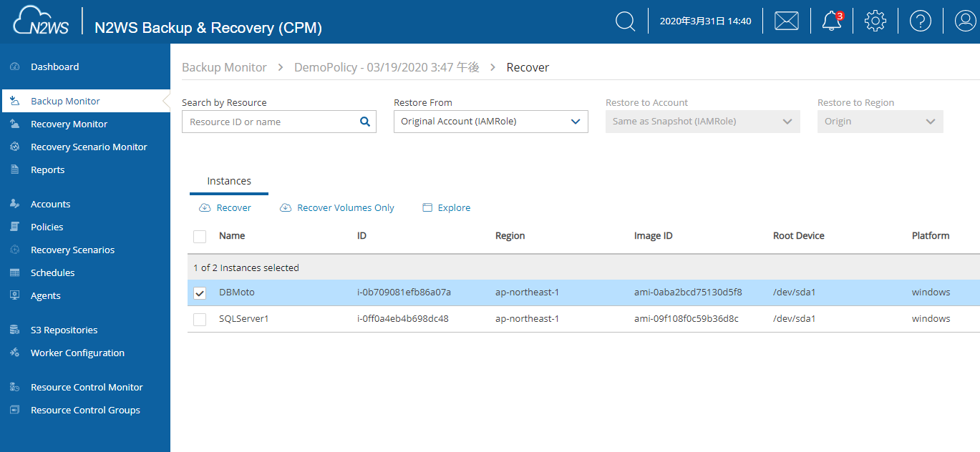Click the Worker Configuration sidebar icon

click(x=14, y=353)
